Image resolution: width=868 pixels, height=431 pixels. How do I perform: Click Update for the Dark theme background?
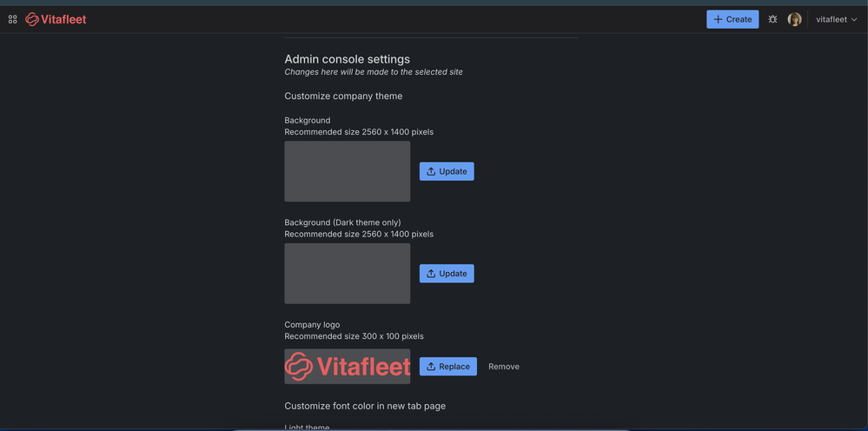pyautogui.click(x=447, y=274)
